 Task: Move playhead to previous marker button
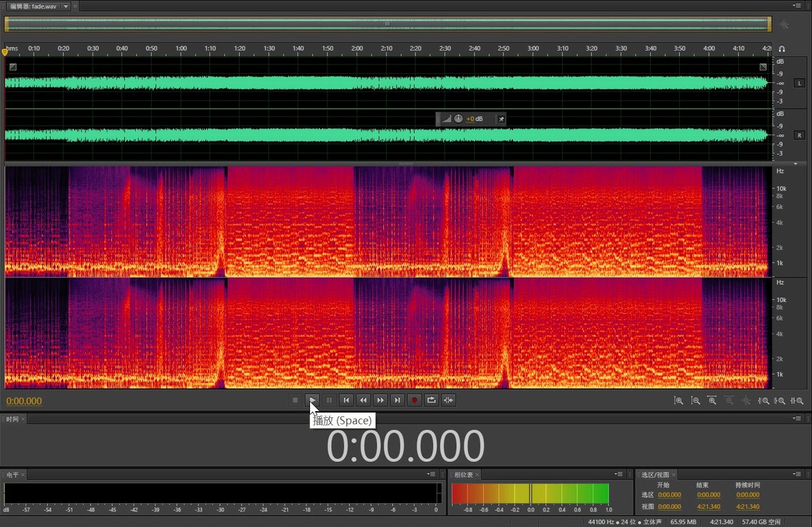pyautogui.click(x=346, y=400)
